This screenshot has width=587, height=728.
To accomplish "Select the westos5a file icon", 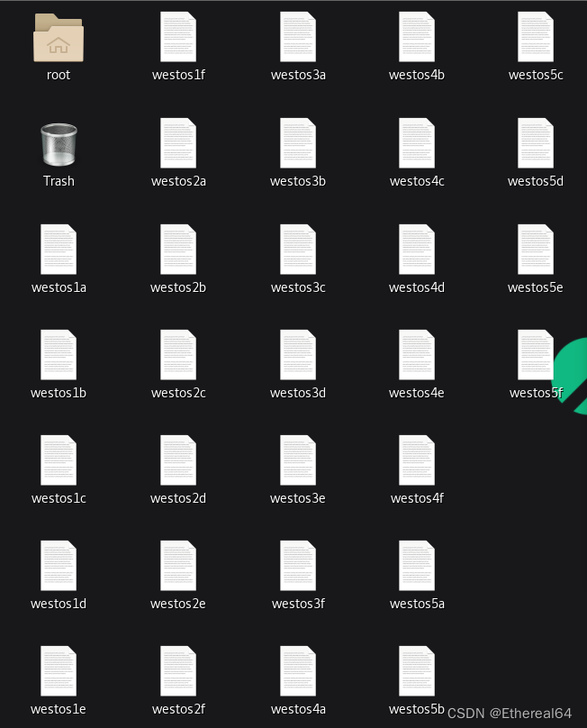I will pos(417,566).
